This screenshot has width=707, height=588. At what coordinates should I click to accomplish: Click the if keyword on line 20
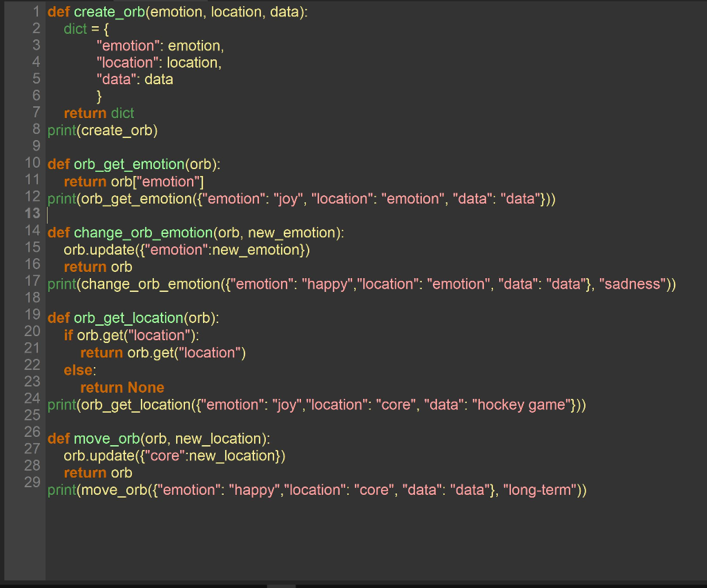[68, 335]
